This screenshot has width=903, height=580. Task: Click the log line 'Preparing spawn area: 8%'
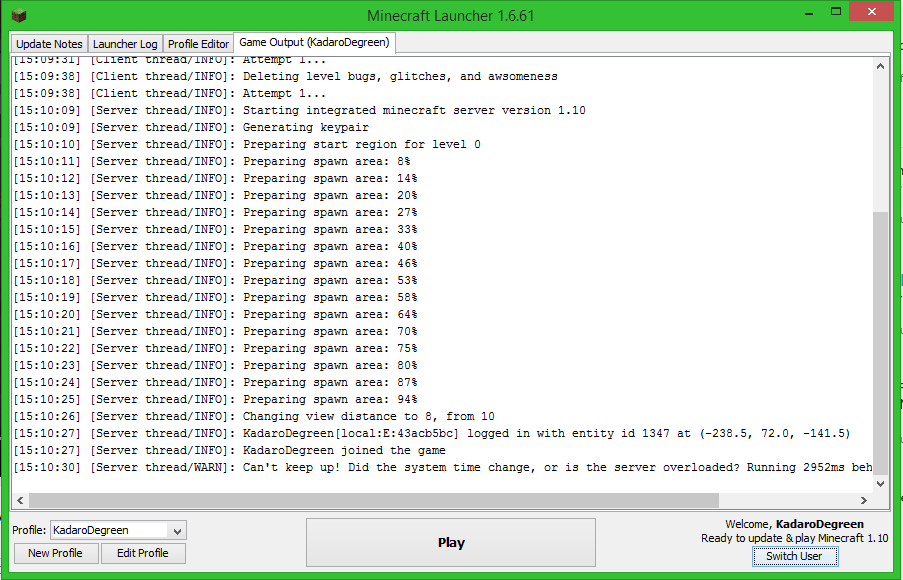tap(212, 161)
